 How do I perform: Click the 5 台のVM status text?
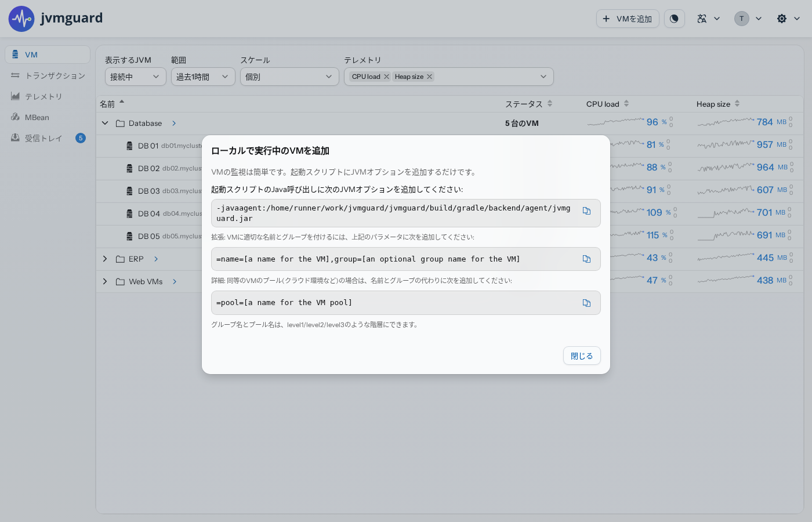(x=522, y=124)
